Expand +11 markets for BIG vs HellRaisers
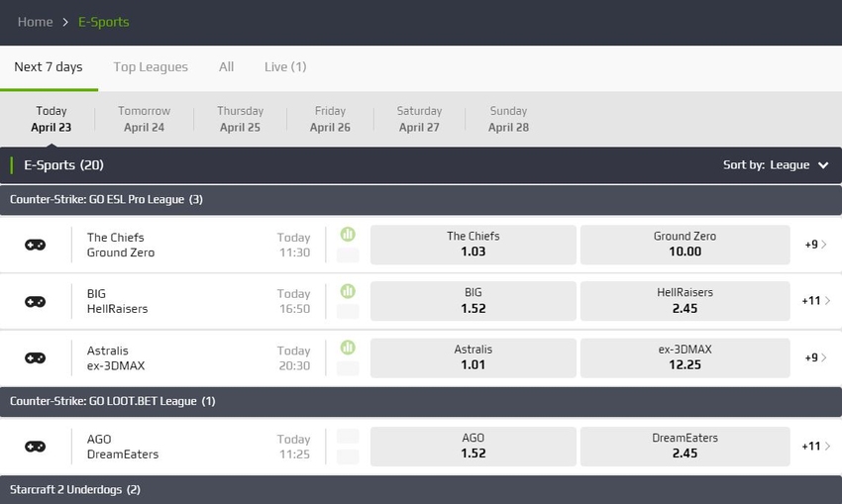This screenshot has width=842, height=504. (815, 301)
